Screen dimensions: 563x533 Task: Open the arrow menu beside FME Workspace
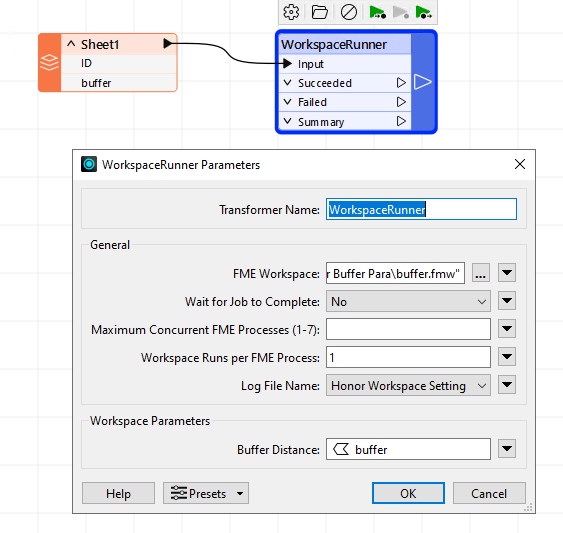point(507,273)
